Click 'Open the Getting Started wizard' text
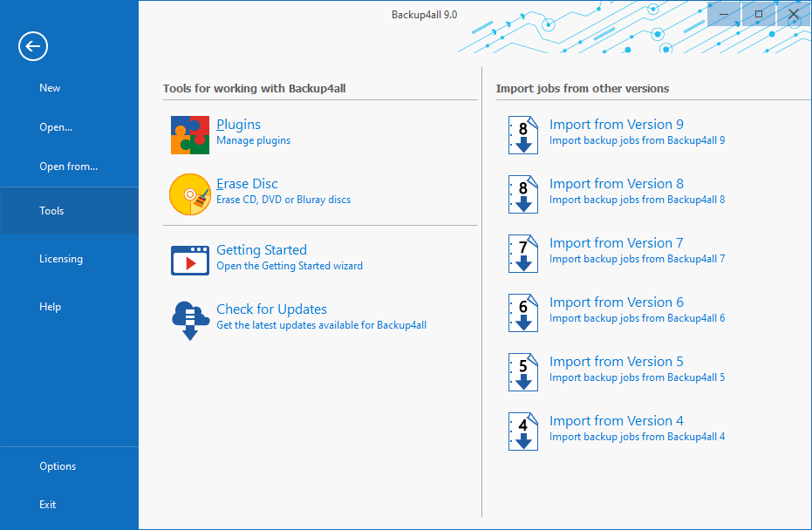The height and width of the screenshot is (530, 812). click(290, 266)
